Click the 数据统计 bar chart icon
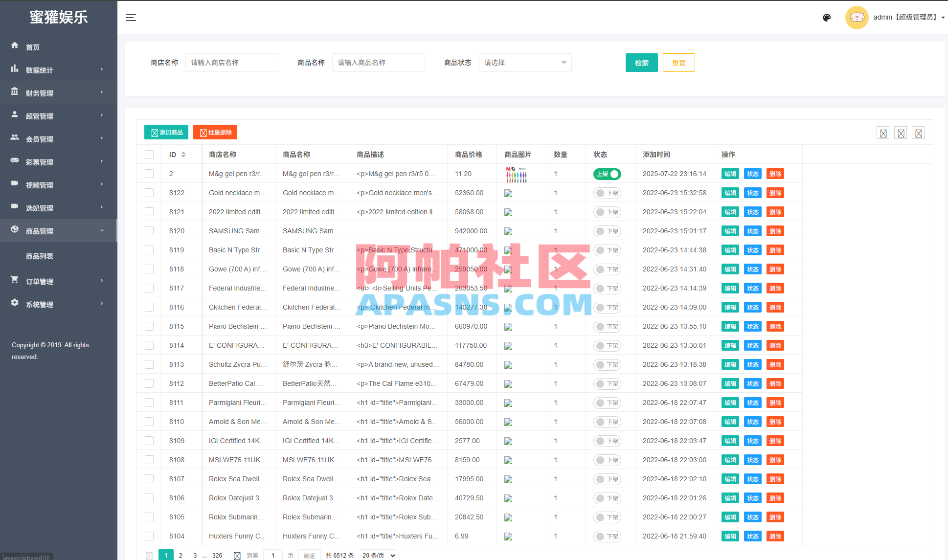 coord(15,68)
